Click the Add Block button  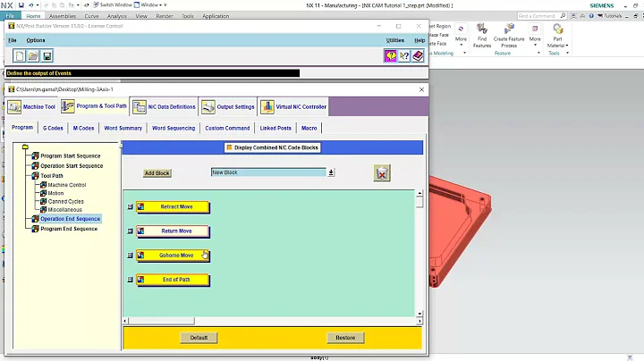pyautogui.click(x=157, y=173)
